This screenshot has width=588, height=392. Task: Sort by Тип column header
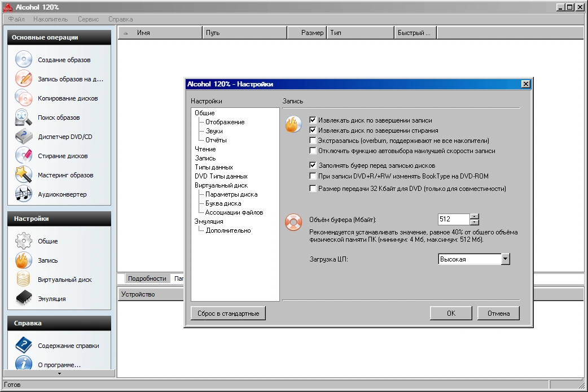(361, 33)
